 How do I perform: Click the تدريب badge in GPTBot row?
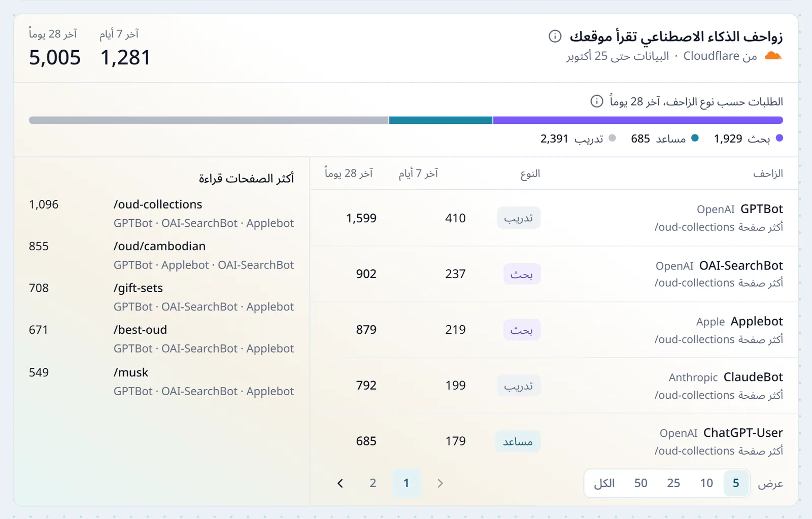pos(519,218)
